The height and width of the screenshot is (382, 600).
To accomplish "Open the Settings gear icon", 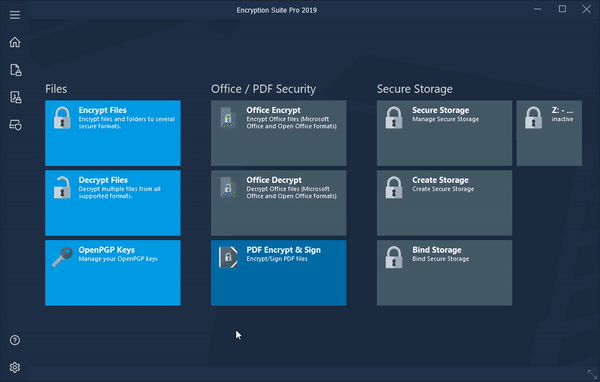I will click(x=15, y=367).
